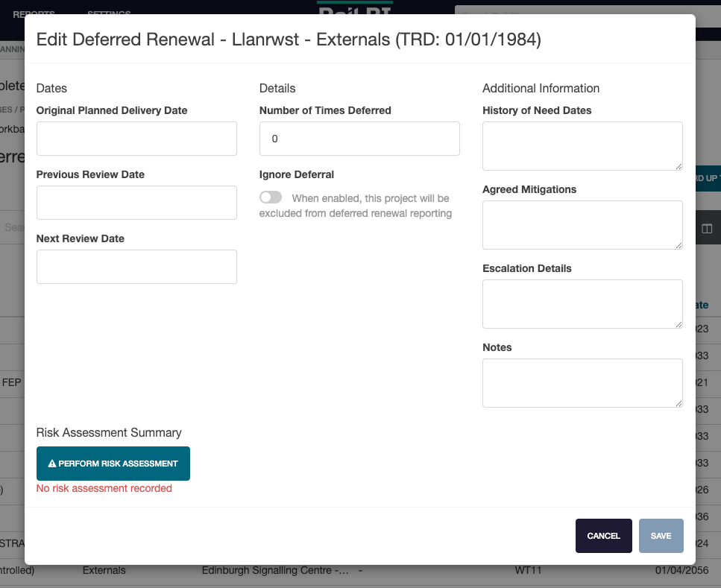Grab the History of Need Dates resize handle
721x588 pixels.
pos(678,165)
